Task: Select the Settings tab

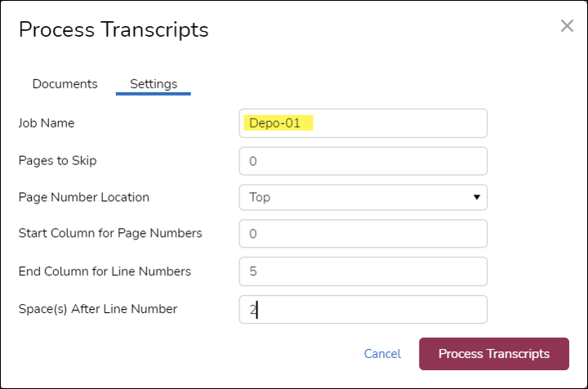Action: [154, 84]
